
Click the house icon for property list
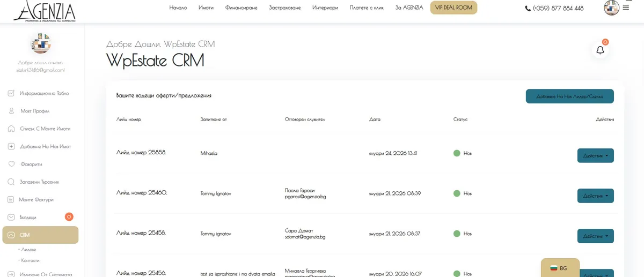point(11,129)
